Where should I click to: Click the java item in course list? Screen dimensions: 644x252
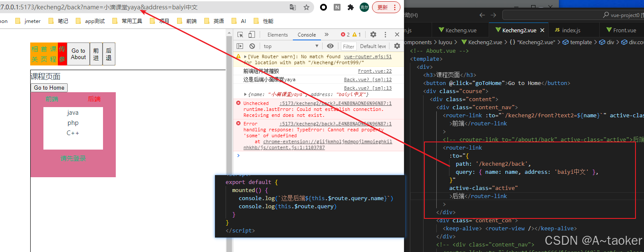click(73, 113)
